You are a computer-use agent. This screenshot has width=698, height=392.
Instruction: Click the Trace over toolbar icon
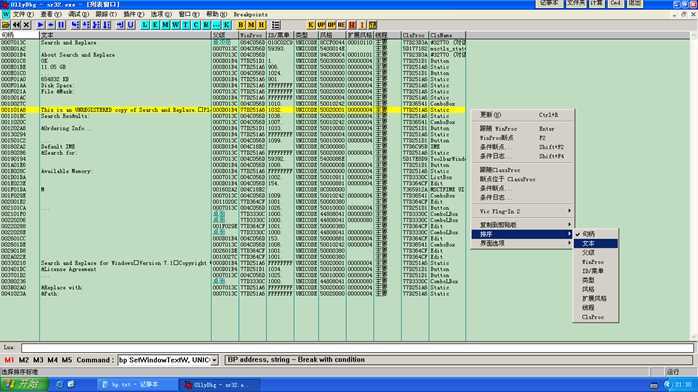107,25
